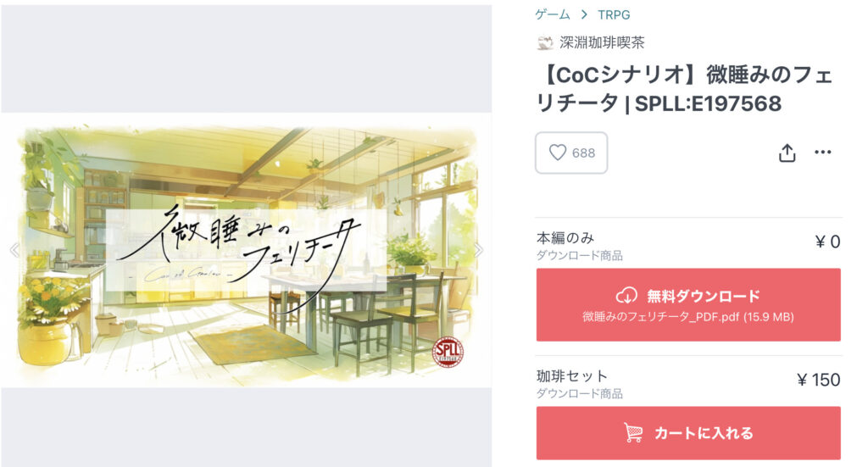Open the TRPG category breadcrumb
Screen dimensions: 868x467
[614, 15]
